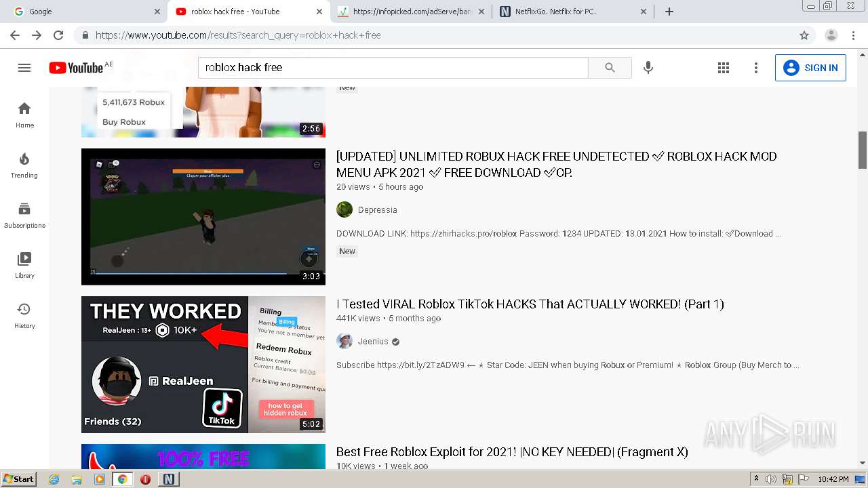Open the Best Free Roblox Exploit title
The image size is (868, 488).
coord(512,452)
